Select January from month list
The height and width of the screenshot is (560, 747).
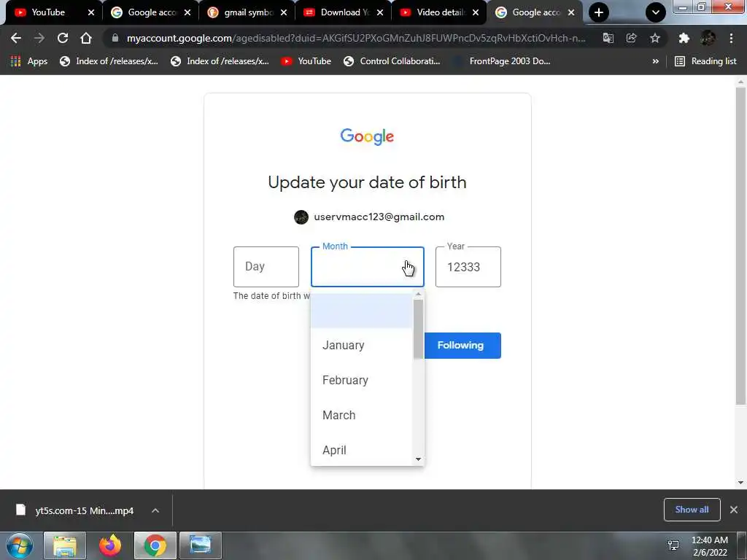362,345
